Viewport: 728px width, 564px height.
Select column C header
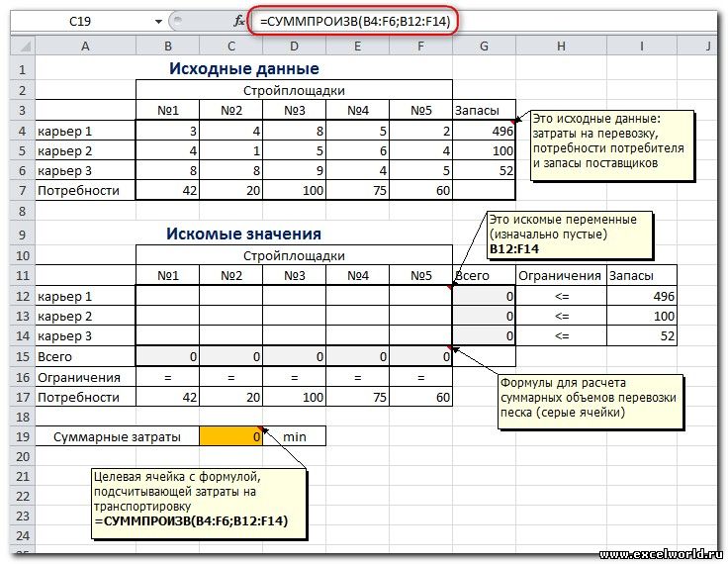pos(230,46)
